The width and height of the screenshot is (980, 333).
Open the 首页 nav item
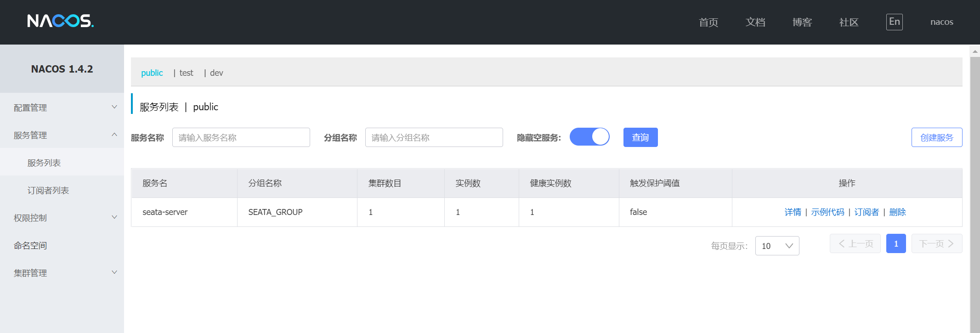pos(708,22)
